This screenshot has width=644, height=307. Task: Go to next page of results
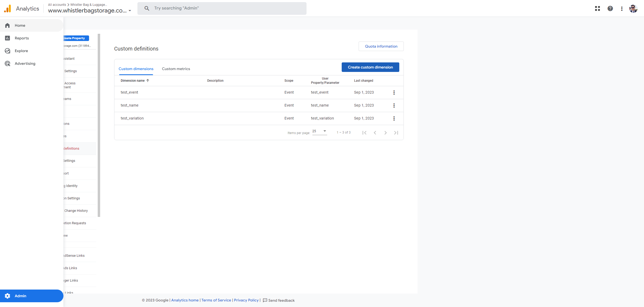pos(386,133)
